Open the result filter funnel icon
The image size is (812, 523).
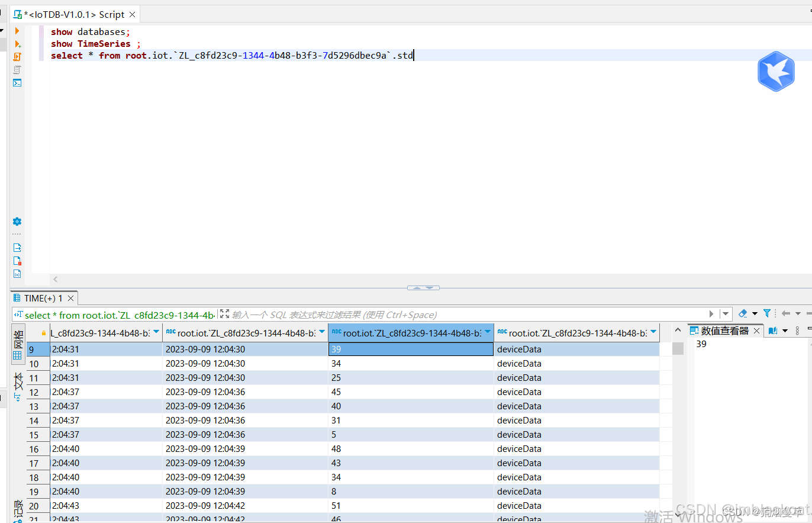click(x=767, y=313)
